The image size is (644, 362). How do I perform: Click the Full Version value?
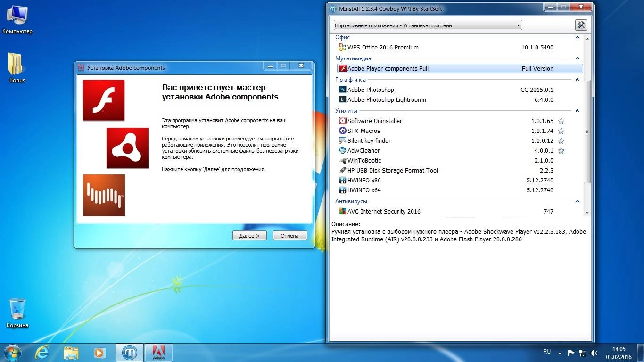pyautogui.click(x=537, y=68)
